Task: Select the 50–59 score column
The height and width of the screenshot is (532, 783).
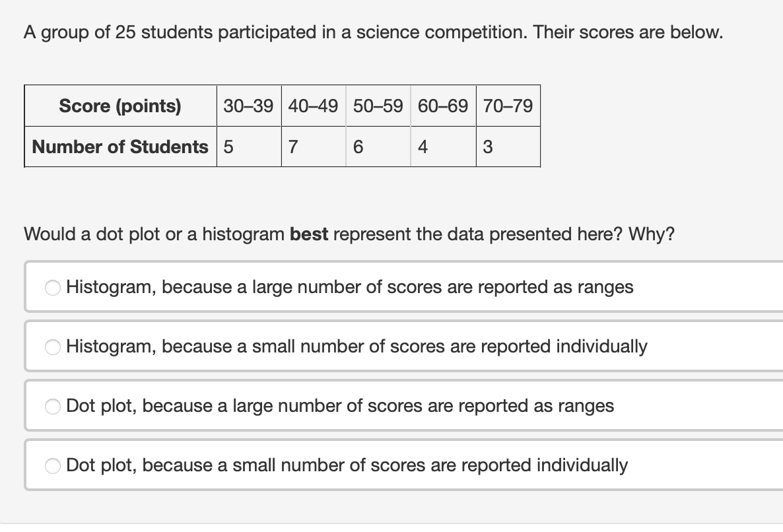Action: 378,106
